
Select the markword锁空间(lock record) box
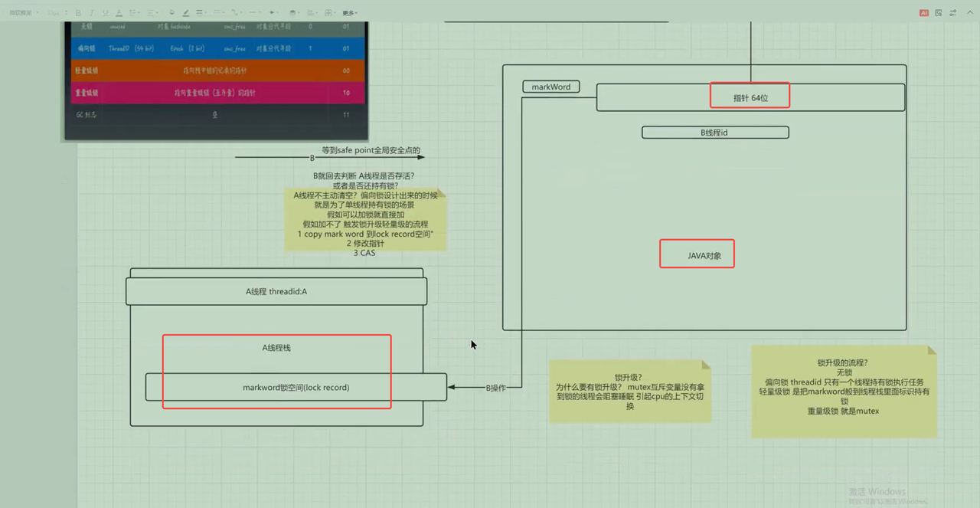pos(296,387)
